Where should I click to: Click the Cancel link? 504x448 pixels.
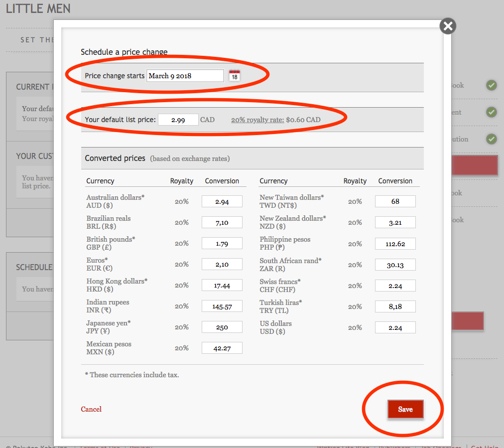(91, 409)
